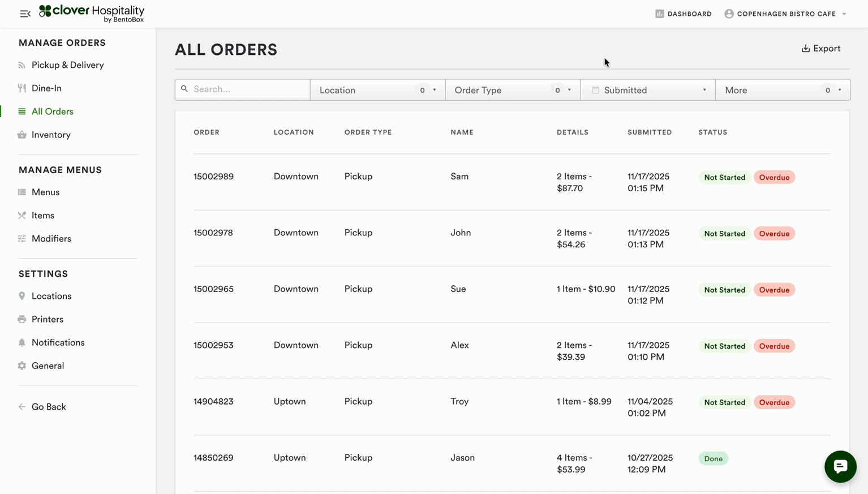Open the Order Type filter dropdown
868x494 pixels.
coord(513,90)
